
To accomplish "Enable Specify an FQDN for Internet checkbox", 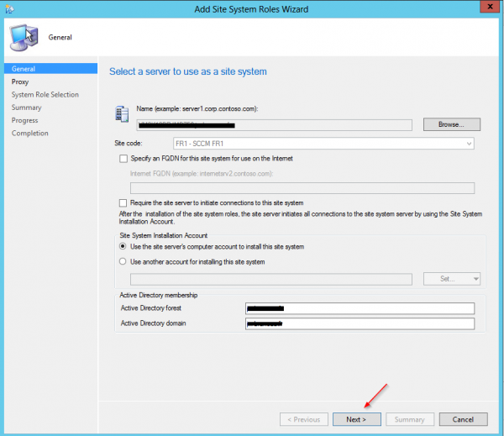I will click(x=123, y=159).
